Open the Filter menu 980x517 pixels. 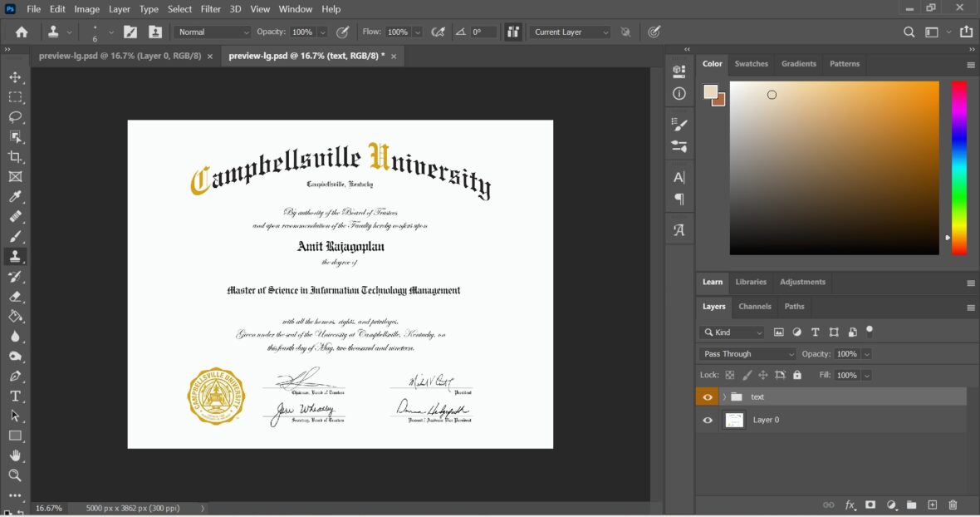(x=211, y=9)
